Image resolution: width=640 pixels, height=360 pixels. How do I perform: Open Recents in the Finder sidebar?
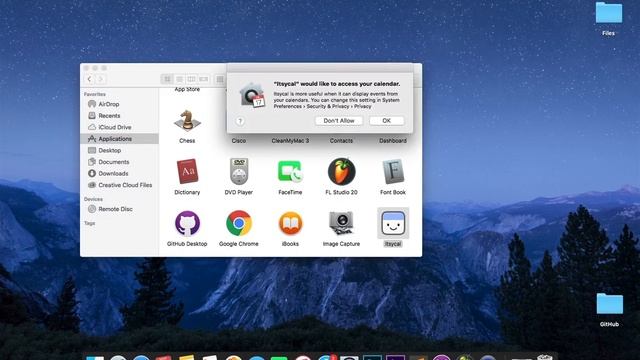point(119,116)
